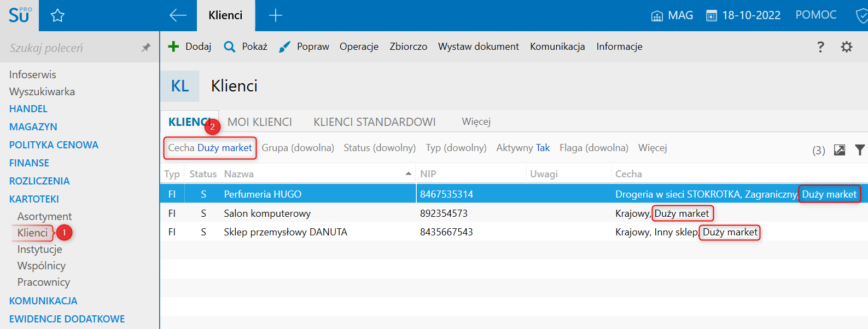The width and height of the screenshot is (868, 329).
Task: Go back with the left arrow
Action: (x=178, y=15)
